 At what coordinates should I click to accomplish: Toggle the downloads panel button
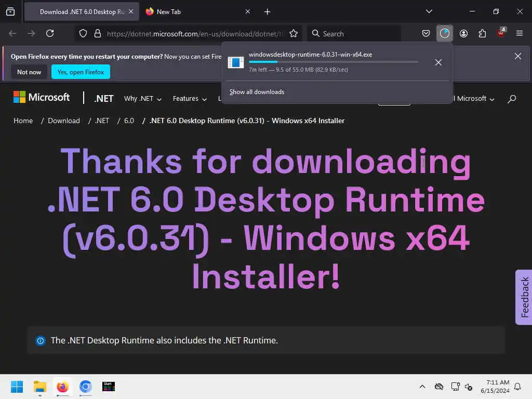coord(445,33)
